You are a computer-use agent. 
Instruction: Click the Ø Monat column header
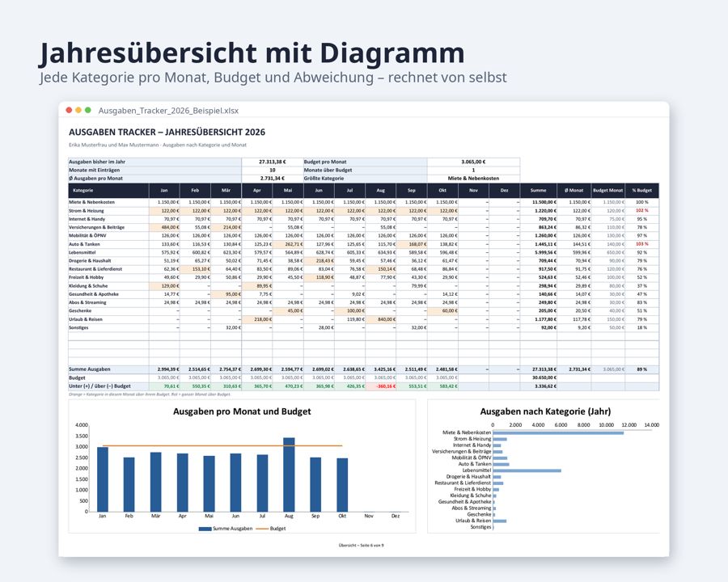click(x=574, y=190)
